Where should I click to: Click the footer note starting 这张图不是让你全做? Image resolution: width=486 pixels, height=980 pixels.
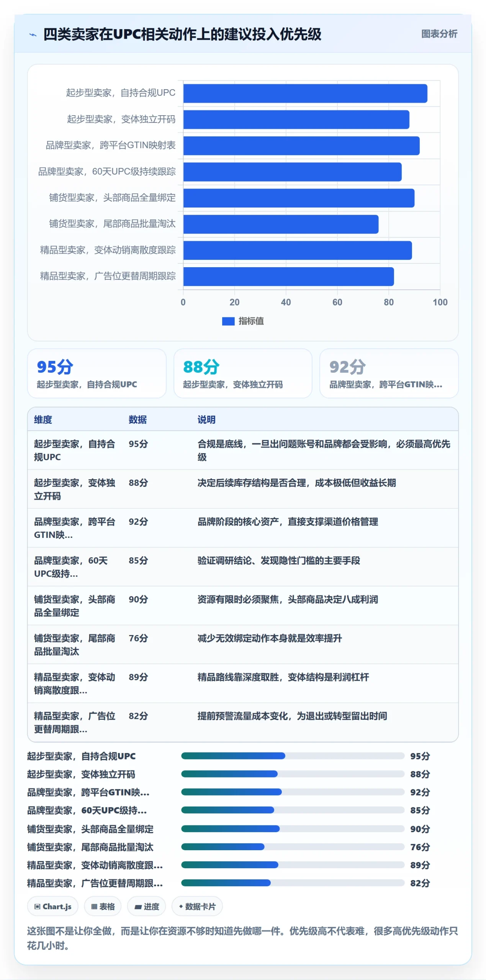click(242, 938)
